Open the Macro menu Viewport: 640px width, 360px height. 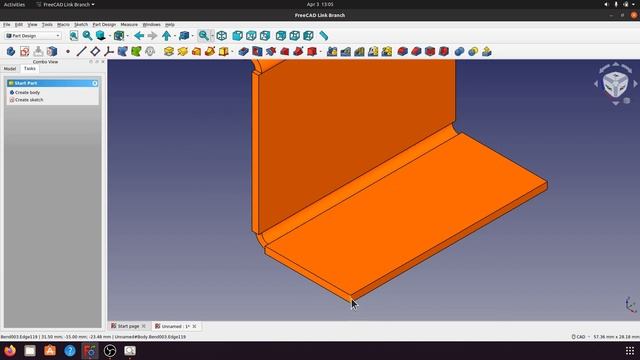pyautogui.click(x=63, y=24)
